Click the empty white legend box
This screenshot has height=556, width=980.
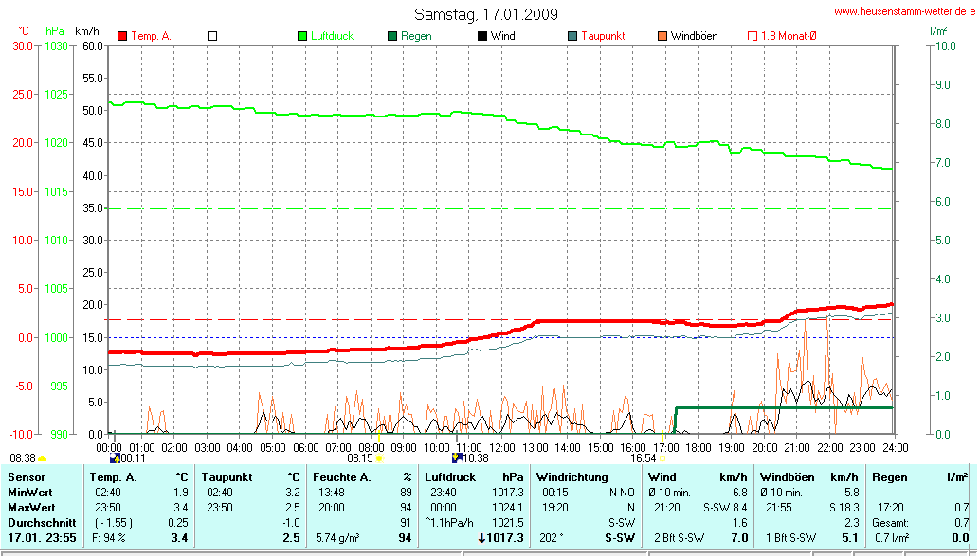(x=212, y=36)
